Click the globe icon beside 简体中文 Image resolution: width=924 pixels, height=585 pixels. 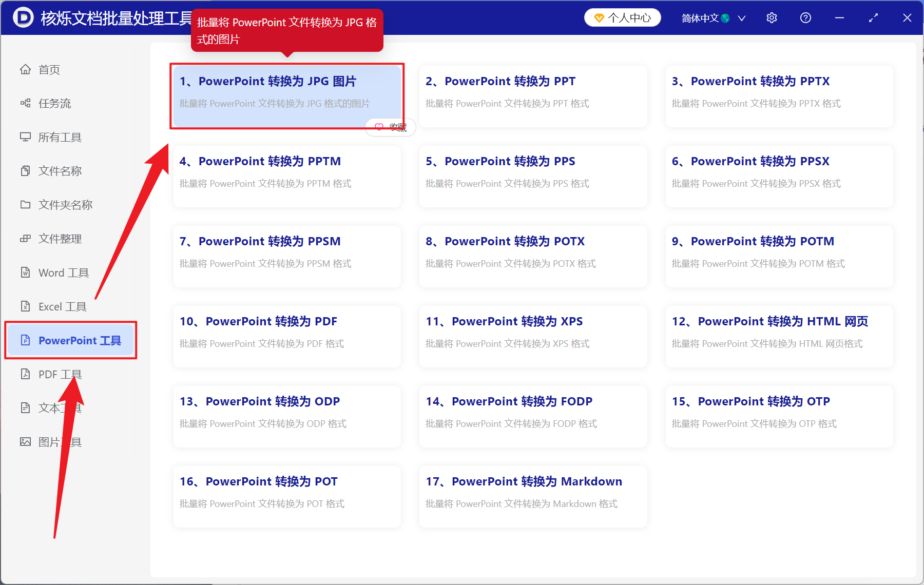(725, 18)
